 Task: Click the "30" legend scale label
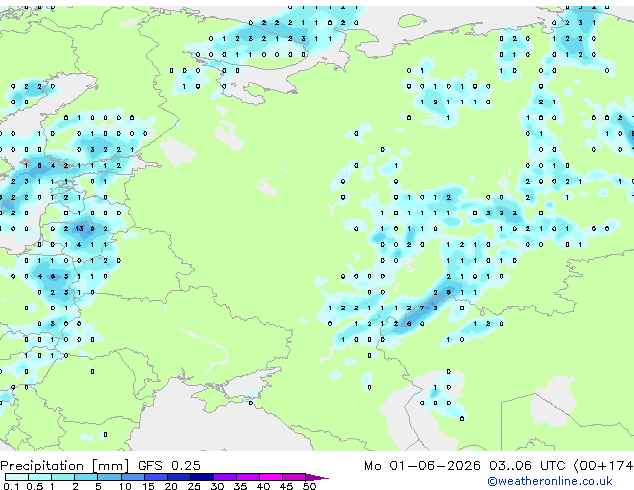[x=217, y=486]
